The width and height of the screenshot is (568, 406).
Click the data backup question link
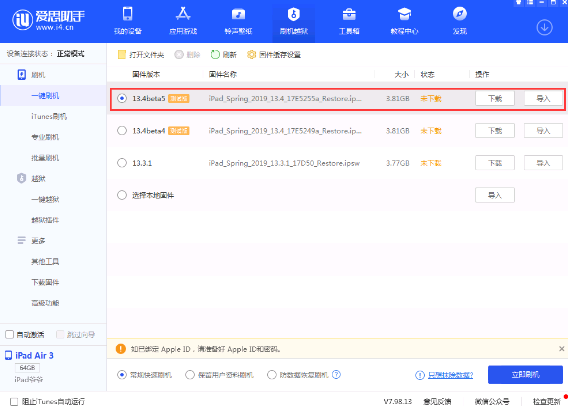pos(450,375)
